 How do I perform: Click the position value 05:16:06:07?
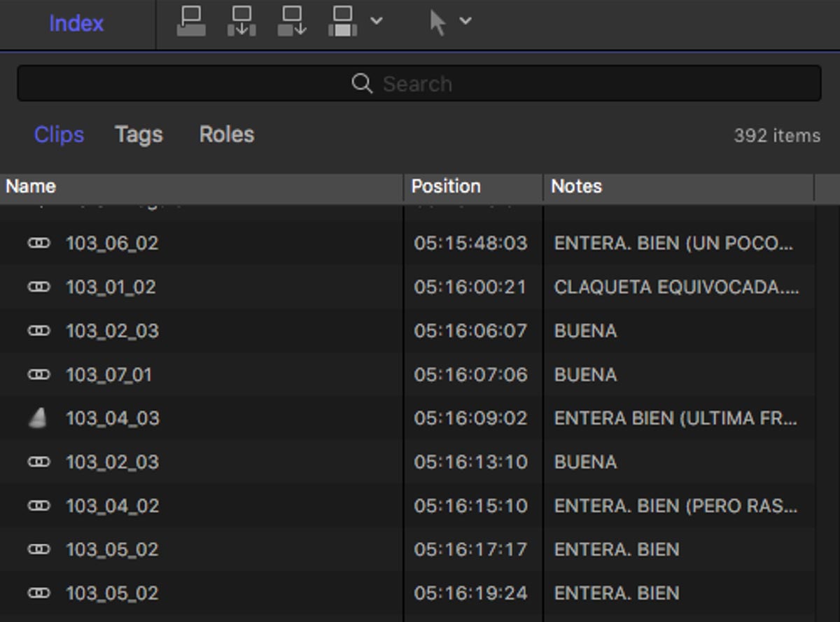tap(470, 330)
